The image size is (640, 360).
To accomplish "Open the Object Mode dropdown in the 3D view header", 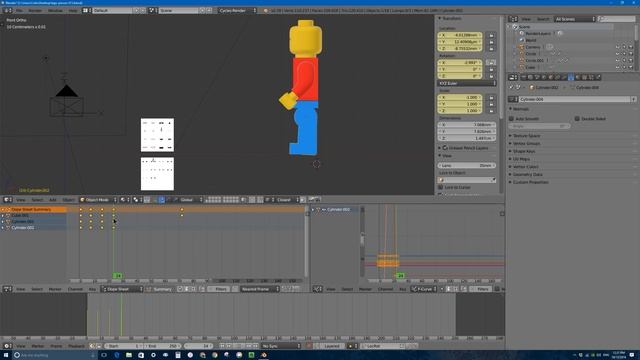I will tap(98, 200).
